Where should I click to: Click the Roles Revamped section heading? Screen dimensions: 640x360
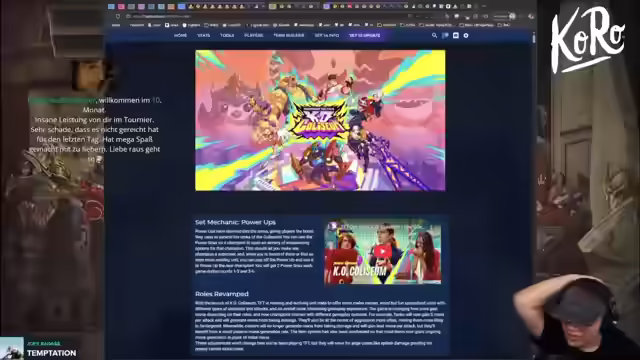coord(222,294)
